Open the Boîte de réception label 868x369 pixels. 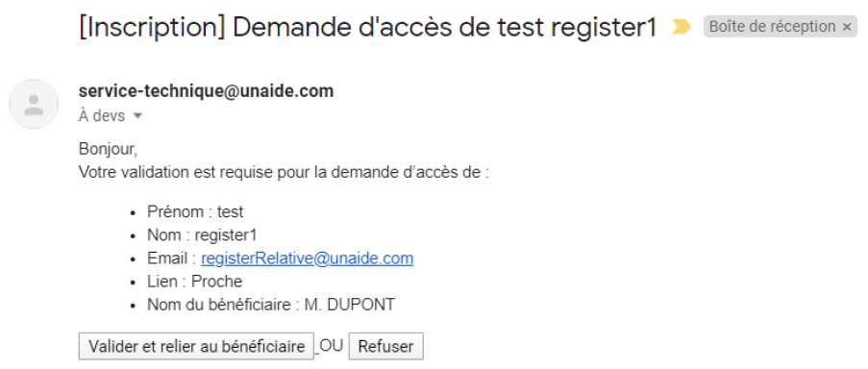pyautogui.click(x=772, y=27)
